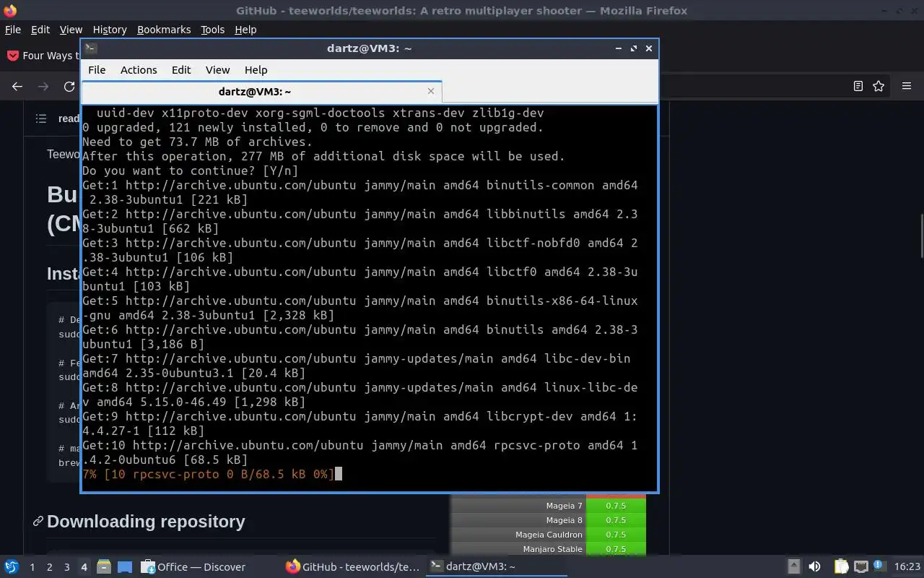This screenshot has height=578, width=924.
Task: Open Firefox Edit menu
Action: (x=40, y=30)
